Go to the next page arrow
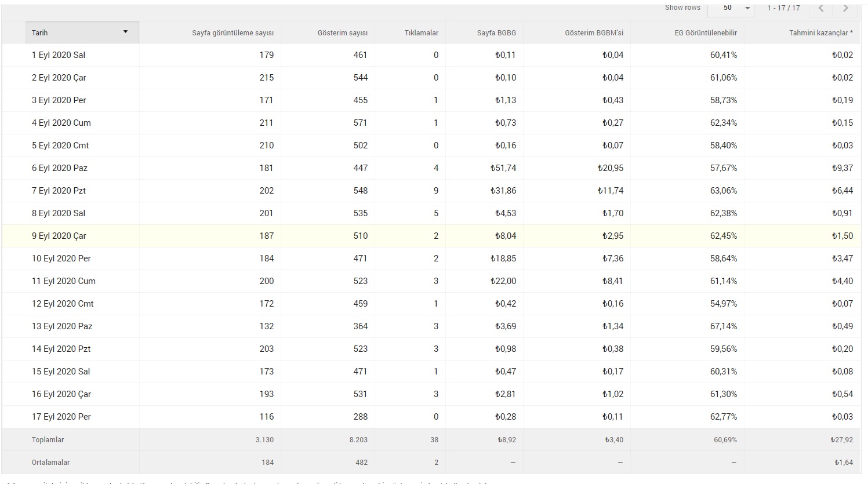Viewport: 868px width, 484px height. coord(845,8)
